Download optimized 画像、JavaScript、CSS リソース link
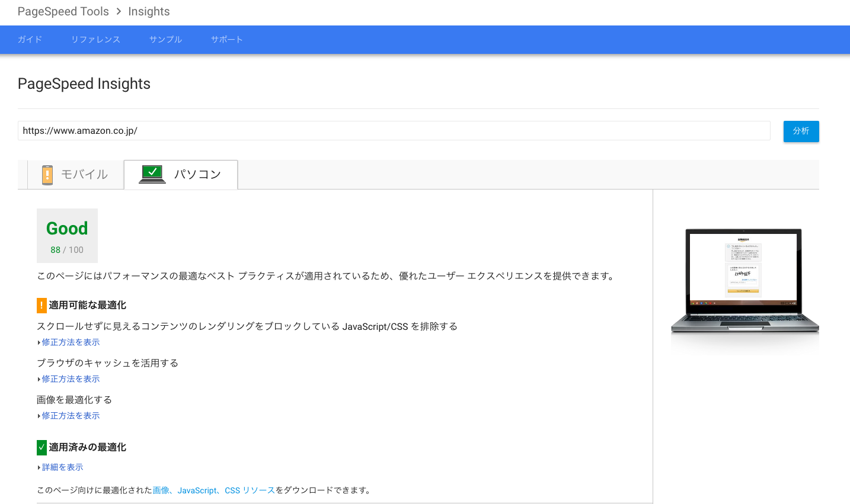Image resolution: width=850 pixels, height=504 pixels. coord(213,490)
